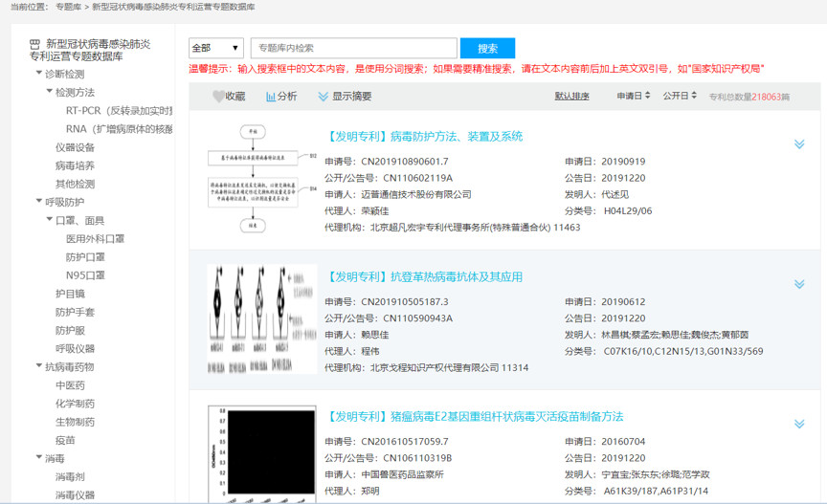Collapse the 呼吸防护 tree node
This screenshot has height=504, width=827.
(x=38, y=201)
